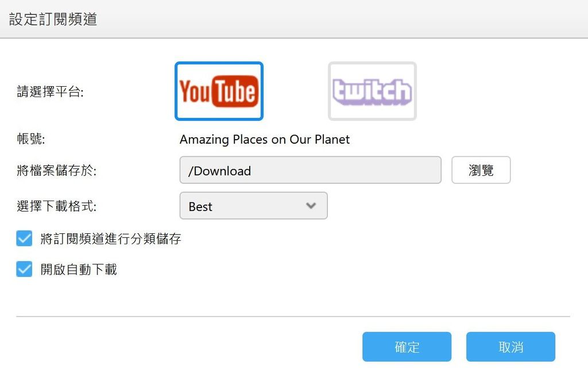Uncheck 開啟自動下載 checkbox
Screen dimensions: 588x373
pos(24,269)
